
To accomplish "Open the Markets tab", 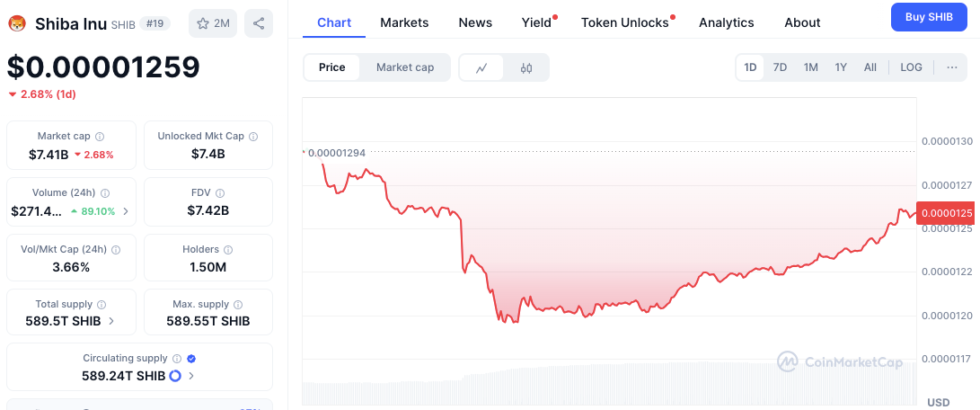I will pos(404,22).
